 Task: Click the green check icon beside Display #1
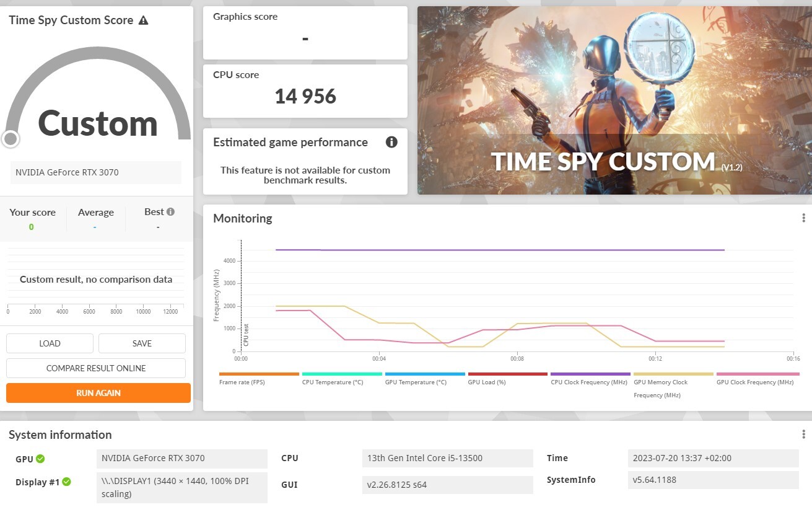[x=66, y=482]
